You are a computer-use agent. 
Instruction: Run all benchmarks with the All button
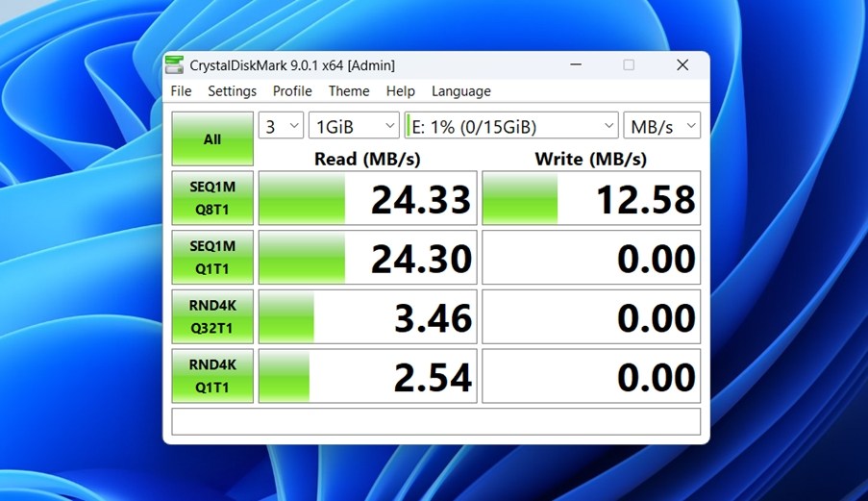tap(212, 139)
